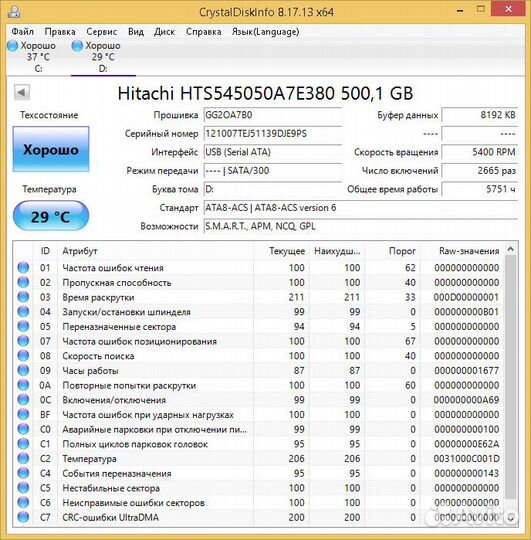This screenshot has width=531, height=540.
Task: Click status icon for attribute 01
Action: tap(23, 268)
